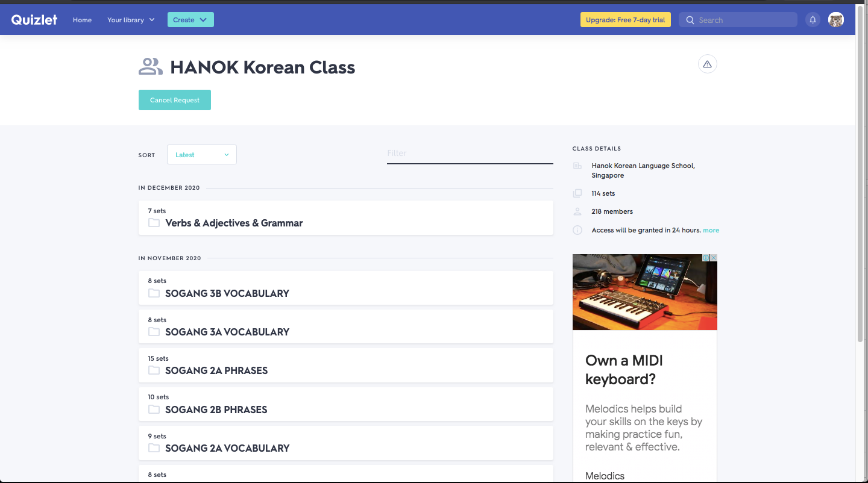The height and width of the screenshot is (483, 868).
Task: Open the notifications bell
Action: [x=813, y=20]
